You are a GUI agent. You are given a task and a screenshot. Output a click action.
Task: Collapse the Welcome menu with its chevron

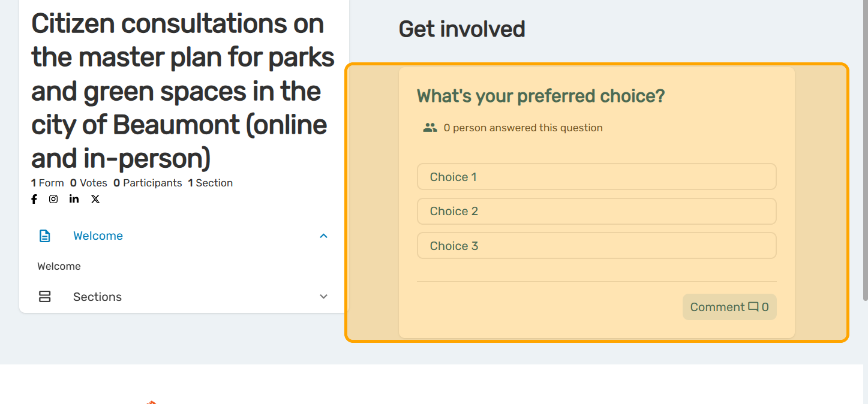click(x=324, y=236)
